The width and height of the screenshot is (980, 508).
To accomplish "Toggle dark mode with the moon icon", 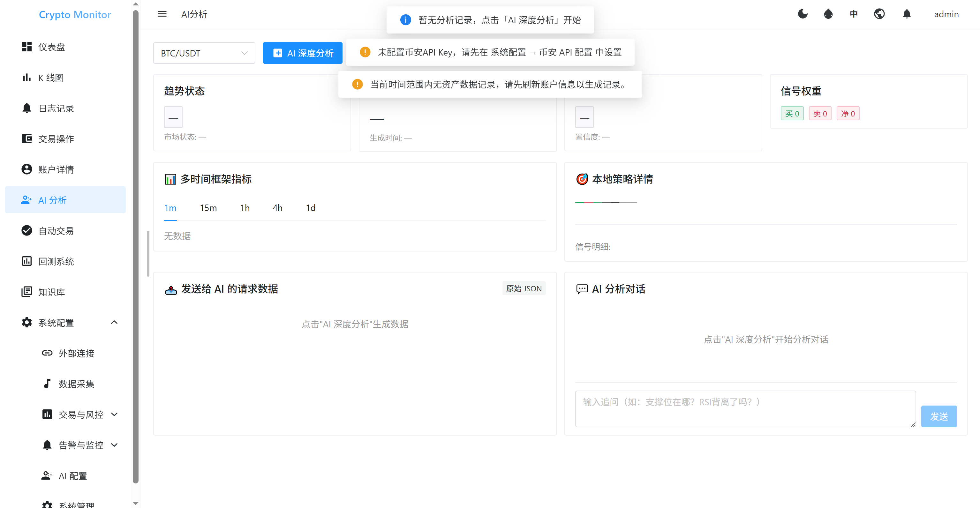I will pyautogui.click(x=803, y=14).
